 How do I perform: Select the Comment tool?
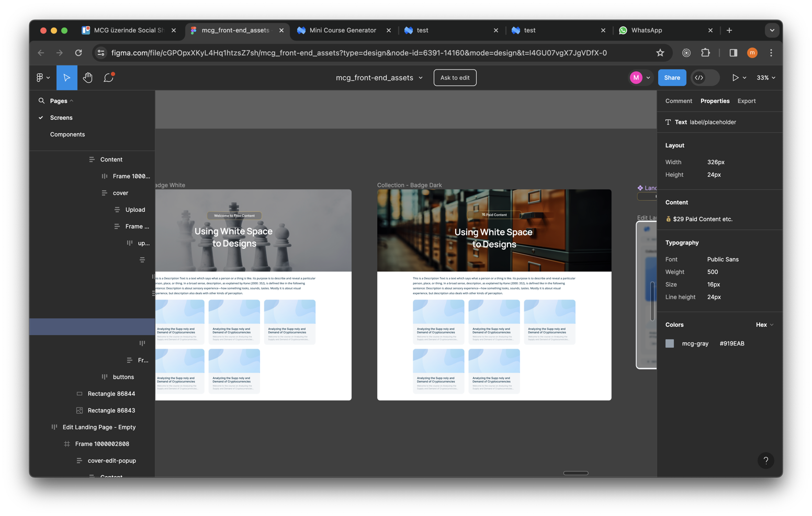(108, 77)
